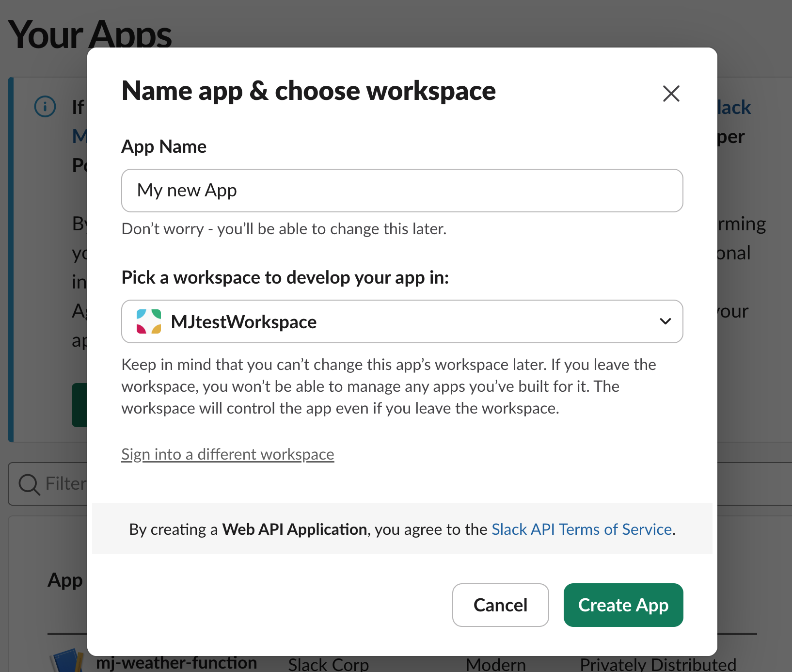
Task: Click the Your Apps page heading
Action: click(x=90, y=34)
